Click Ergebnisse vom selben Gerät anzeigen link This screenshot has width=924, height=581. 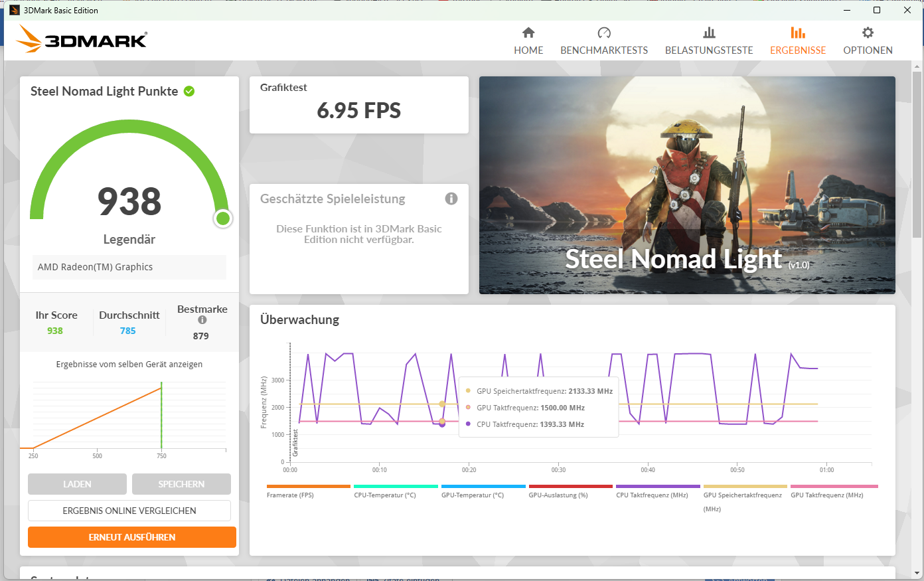click(129, 364)
